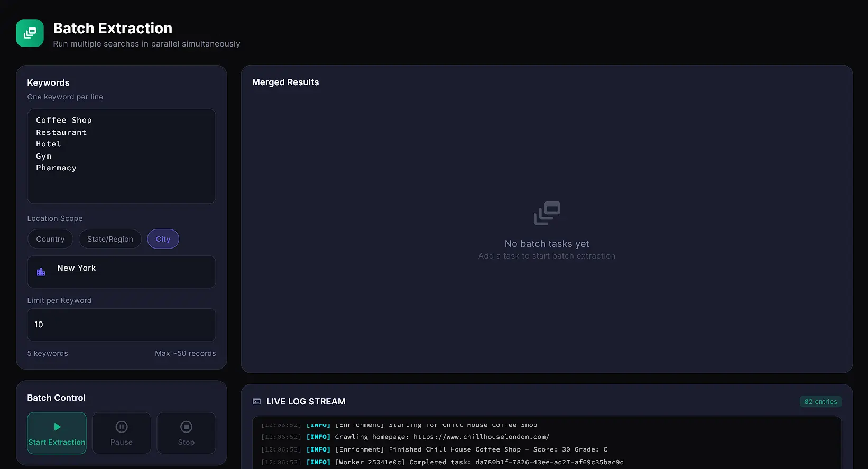Click the Start Extraction button label
The image size is (868, 469).
point(57,442)
